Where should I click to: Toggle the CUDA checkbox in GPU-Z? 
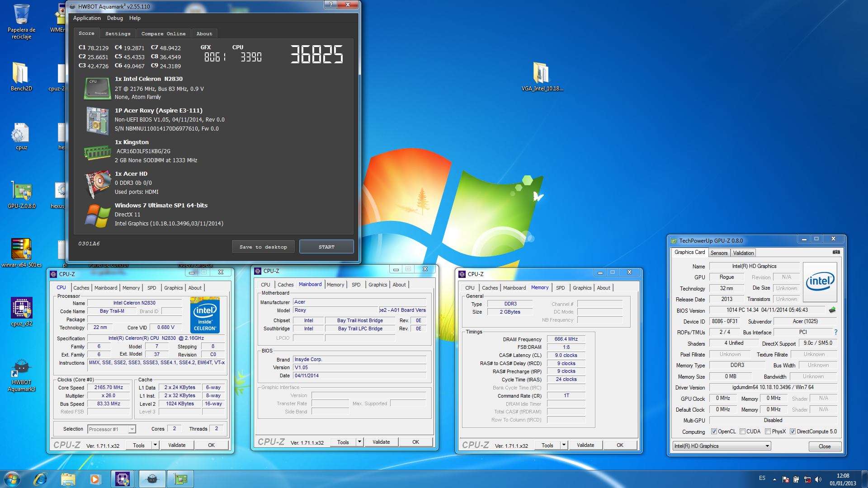(x=742, y=432)
